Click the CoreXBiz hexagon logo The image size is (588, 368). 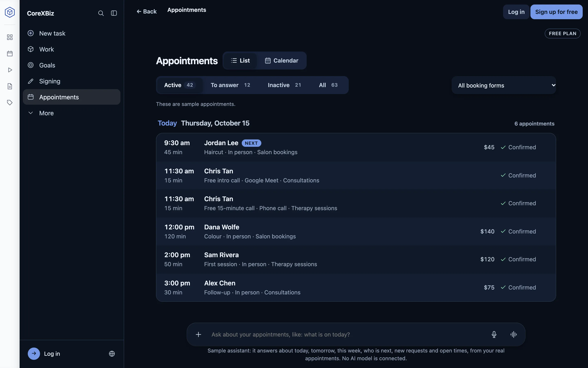coord(10,12)
